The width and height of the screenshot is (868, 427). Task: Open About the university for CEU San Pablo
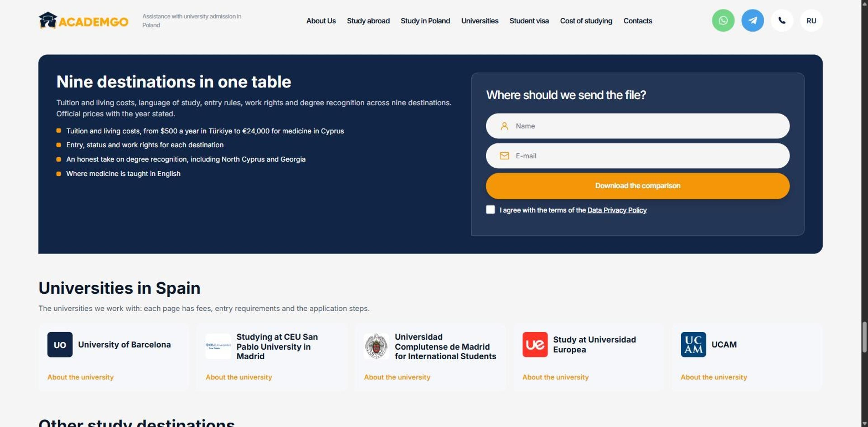(239, 377)
